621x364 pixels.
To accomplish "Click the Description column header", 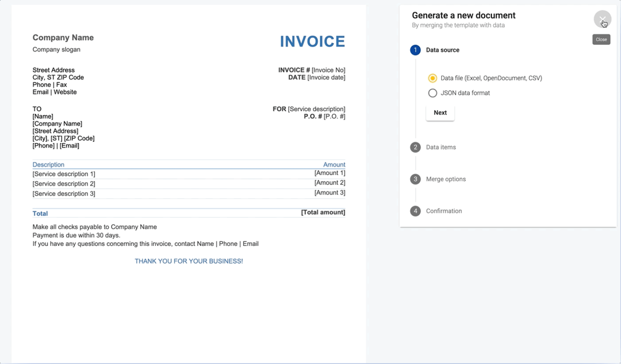I will tap(49, 165).
